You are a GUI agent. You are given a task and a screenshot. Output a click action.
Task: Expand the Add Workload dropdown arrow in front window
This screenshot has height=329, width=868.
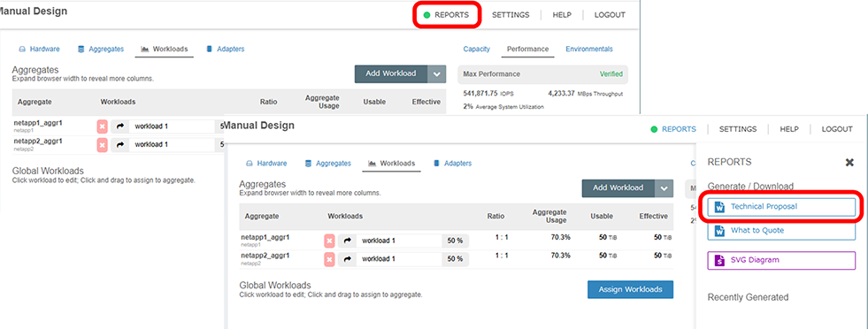tap(664, 188)
